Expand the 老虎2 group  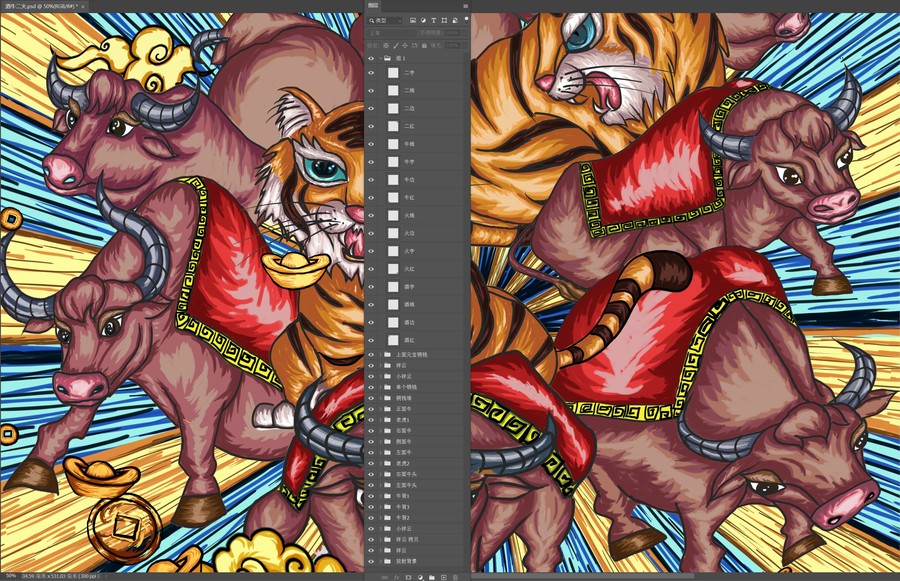click(x=381, y=463)
